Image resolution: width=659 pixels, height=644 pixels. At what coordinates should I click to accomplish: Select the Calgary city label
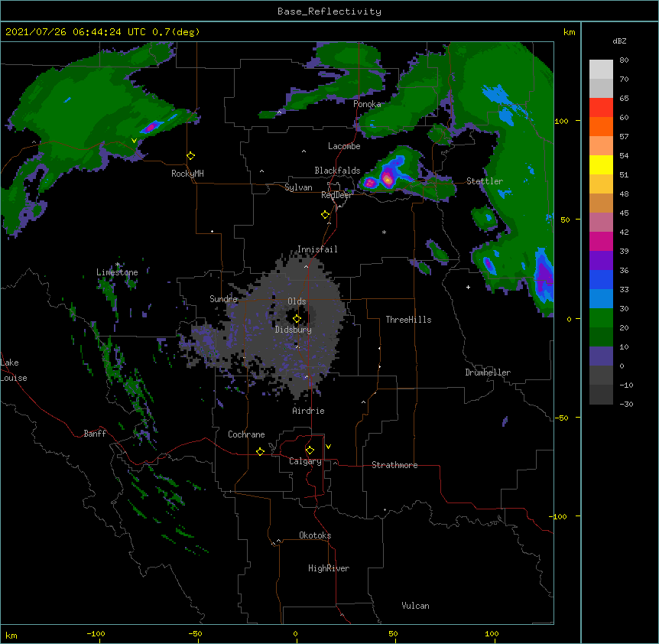305,461
